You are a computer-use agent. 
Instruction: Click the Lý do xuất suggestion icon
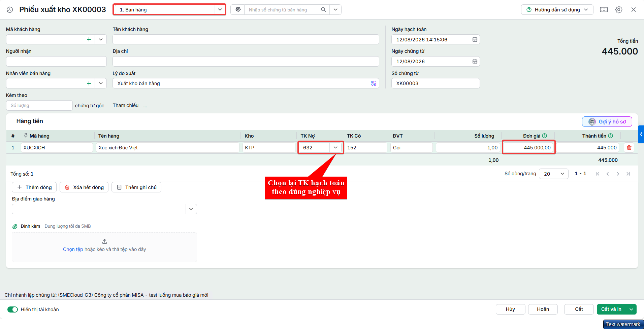(374, 83)
